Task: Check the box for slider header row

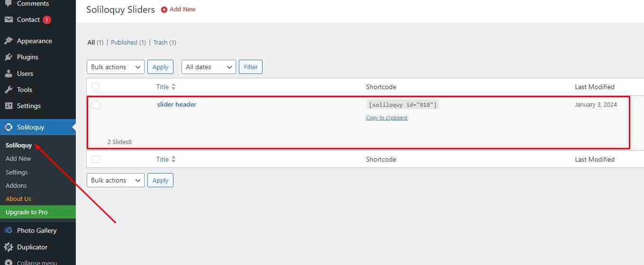Action: tap(96, 105)
